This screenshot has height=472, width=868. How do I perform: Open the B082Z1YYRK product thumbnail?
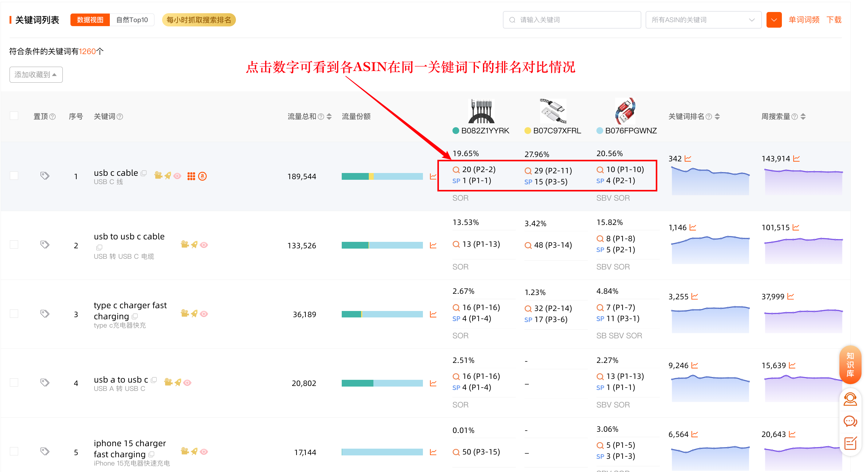pos(481,111)
